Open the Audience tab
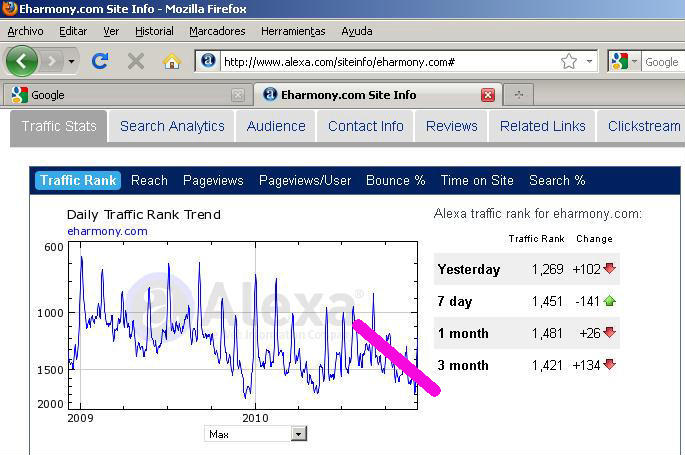685x455 pixels. point(276,126)
